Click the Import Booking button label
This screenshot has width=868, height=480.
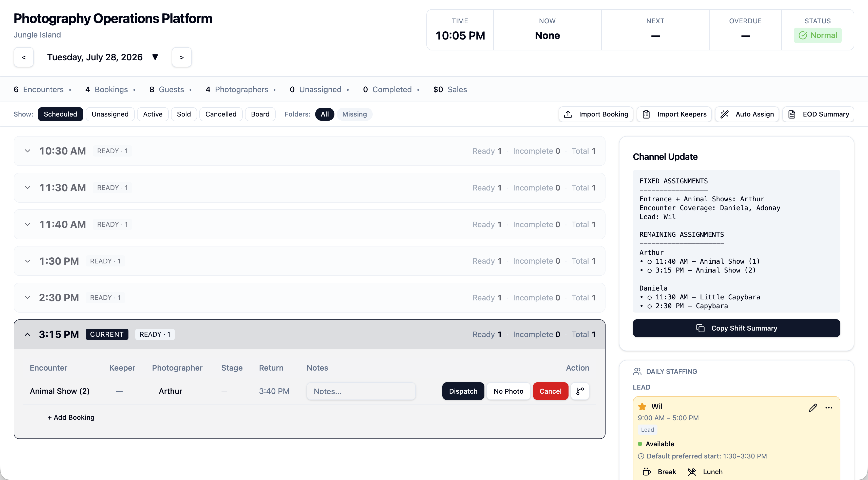pyautogui.click(x=603, y=114)
